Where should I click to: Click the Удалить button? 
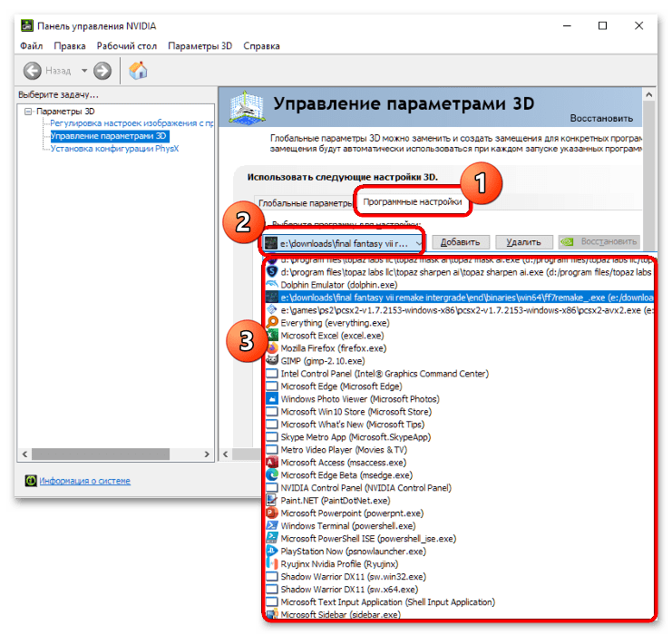tap(523, 242)
